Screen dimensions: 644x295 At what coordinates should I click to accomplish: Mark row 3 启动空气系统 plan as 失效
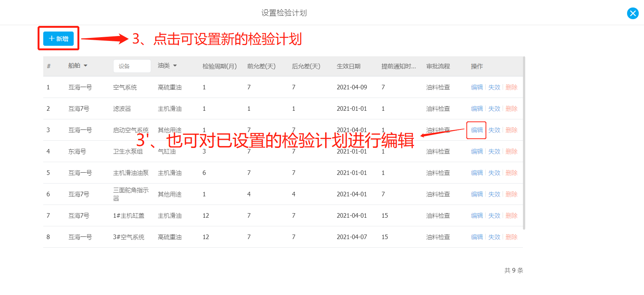click(494, 130)
